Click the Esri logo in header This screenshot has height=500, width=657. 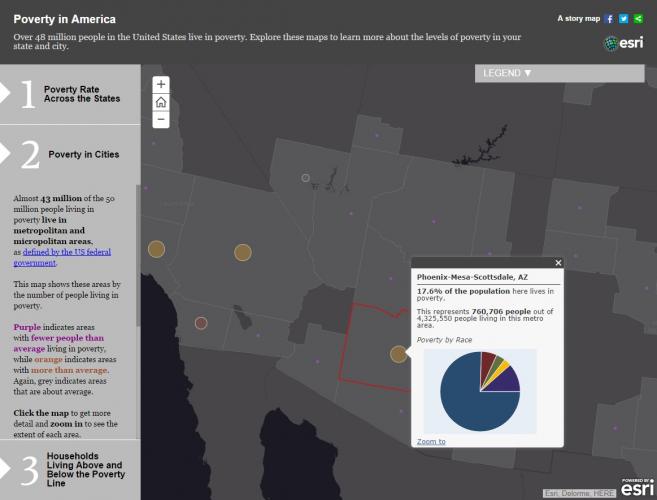pyautogui.click(x=624, y=43)
